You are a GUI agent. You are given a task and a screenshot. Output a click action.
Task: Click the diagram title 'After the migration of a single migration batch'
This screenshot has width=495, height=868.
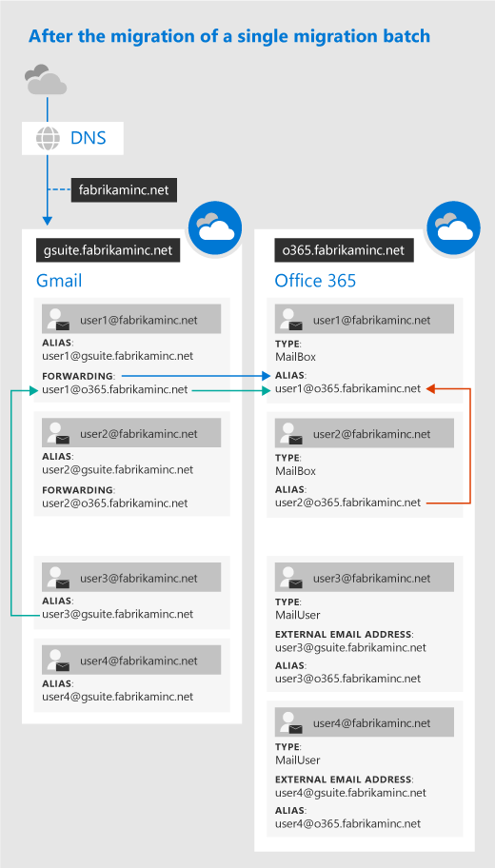coord(229,36)
